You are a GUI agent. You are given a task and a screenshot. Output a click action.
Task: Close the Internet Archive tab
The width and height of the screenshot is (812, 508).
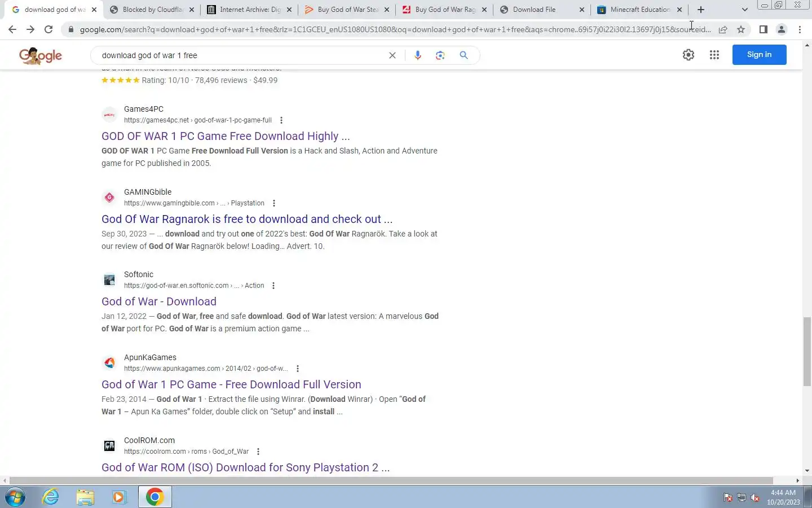[x=289, y=10]
